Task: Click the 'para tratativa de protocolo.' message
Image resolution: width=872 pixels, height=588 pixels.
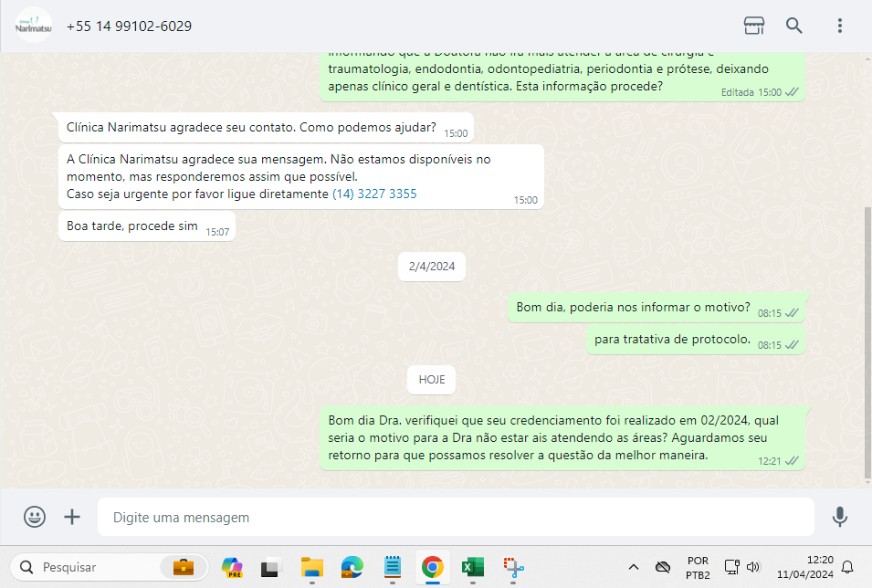Action: click(695, 340)
